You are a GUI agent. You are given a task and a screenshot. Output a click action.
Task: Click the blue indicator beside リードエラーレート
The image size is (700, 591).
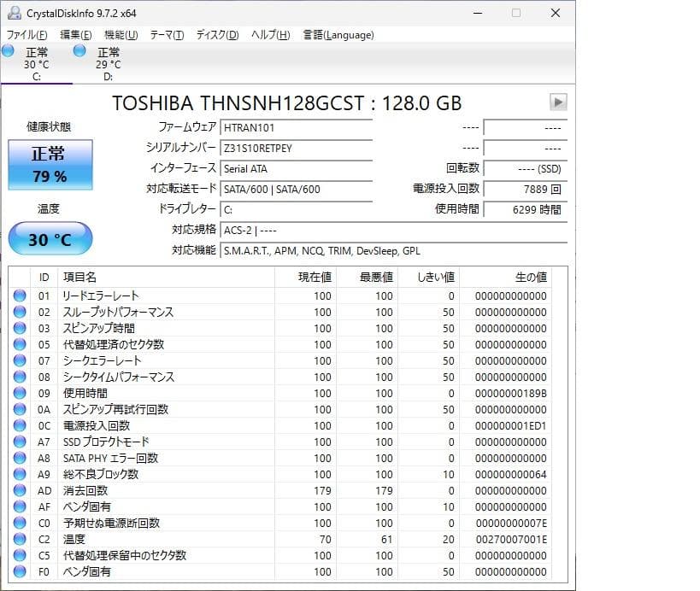click(19, 295)
